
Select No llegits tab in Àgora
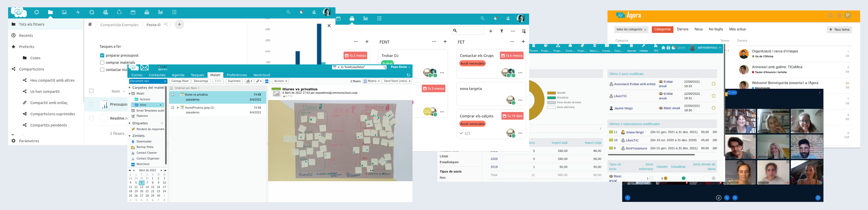click(716, 29)
